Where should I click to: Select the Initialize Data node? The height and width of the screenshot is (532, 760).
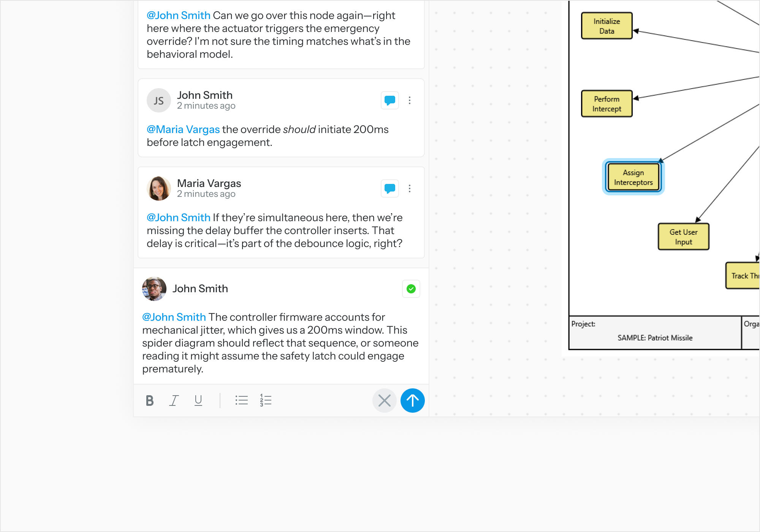click(x=606, y=26)
